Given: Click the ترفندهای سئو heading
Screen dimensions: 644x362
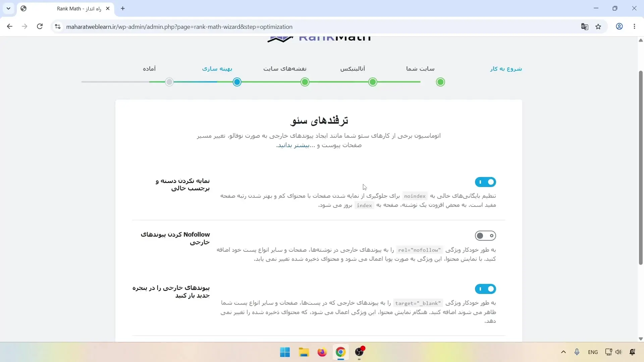Looking at the screenshot, I should (319, 120).
